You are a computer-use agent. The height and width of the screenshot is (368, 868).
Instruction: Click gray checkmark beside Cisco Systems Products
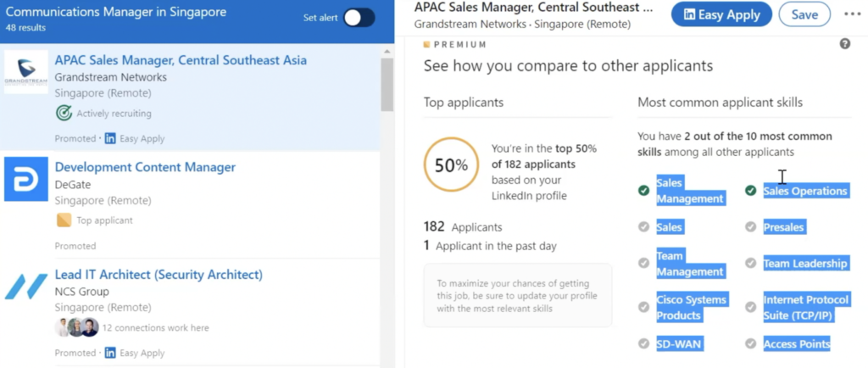(x=643, y=307)
